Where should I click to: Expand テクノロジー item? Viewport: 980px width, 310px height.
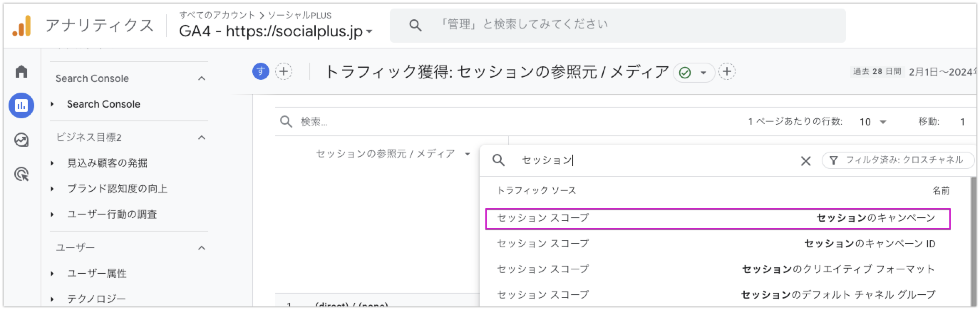[52, 299]
